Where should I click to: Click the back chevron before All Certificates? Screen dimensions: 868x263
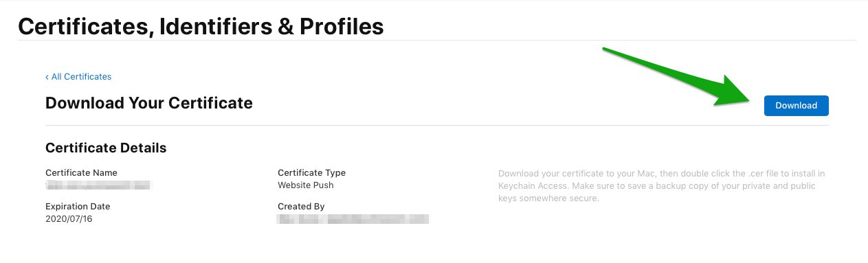[x=47, y=77]
